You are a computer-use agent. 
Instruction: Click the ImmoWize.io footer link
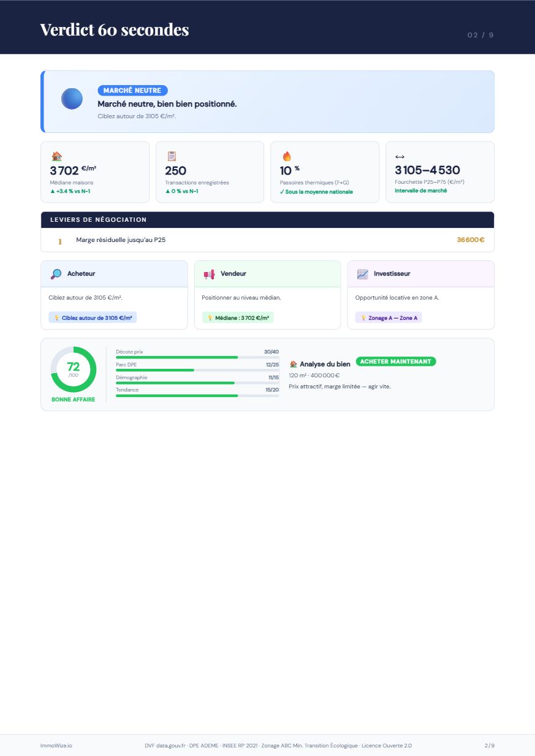(x=56, y=746)
